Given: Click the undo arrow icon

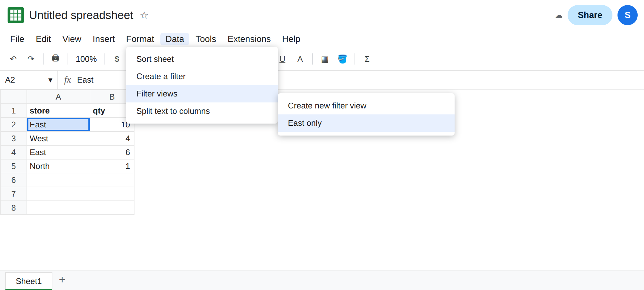Looking at the screenshot, I should click(13, 59).
